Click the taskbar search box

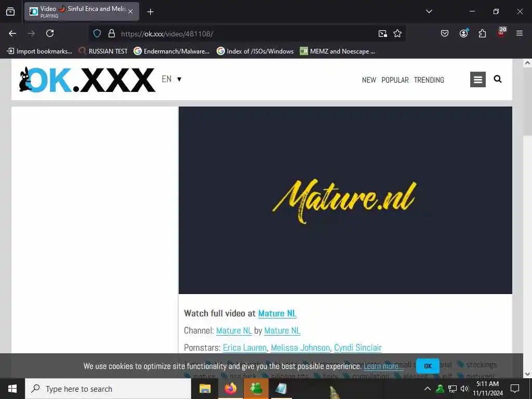[x=108, y=389]
